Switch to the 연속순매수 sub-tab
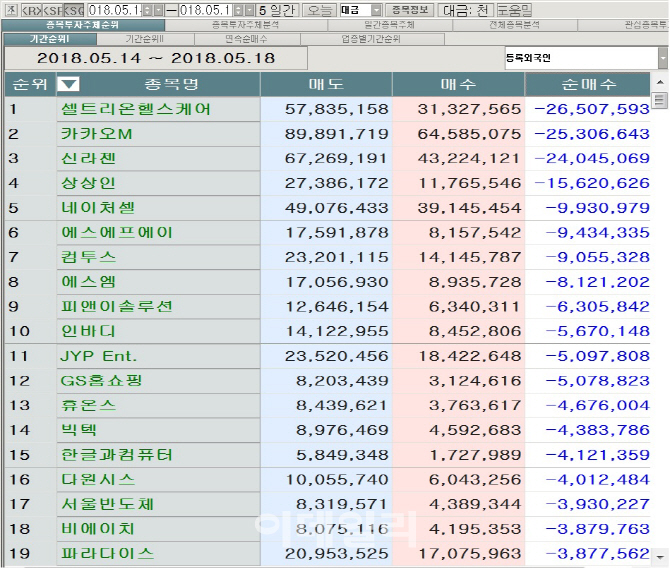670x568 pixels. point(246,39)
